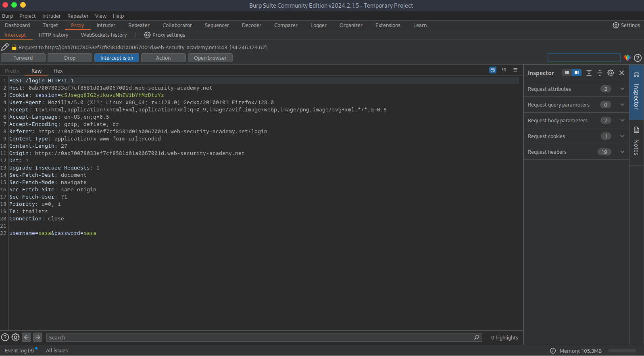Toggle non-printable characters (\n) display
This screenshot has width=644, height=356.
tap(504, 70)
